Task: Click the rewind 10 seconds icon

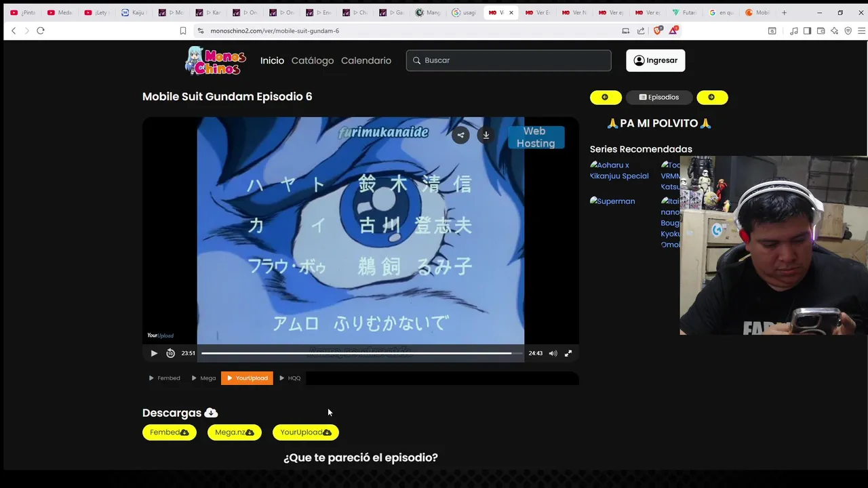Action: [170, 353]
